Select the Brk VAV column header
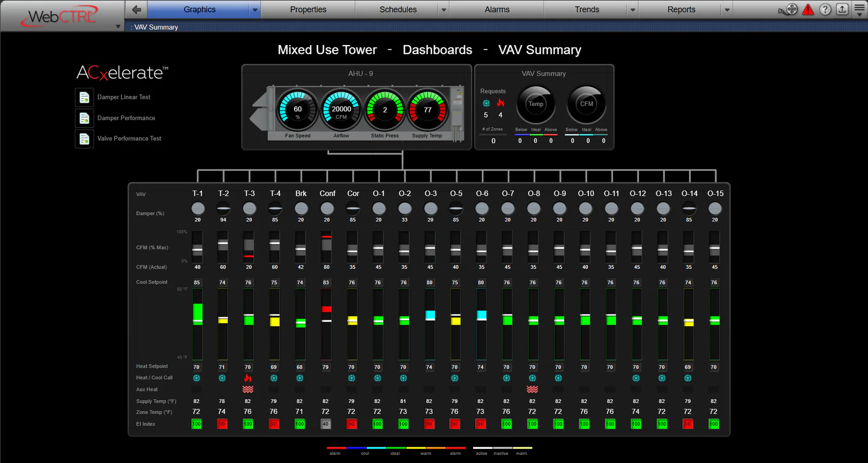The height and width of the screenshot is (463, 868). (x=301, y=193)
